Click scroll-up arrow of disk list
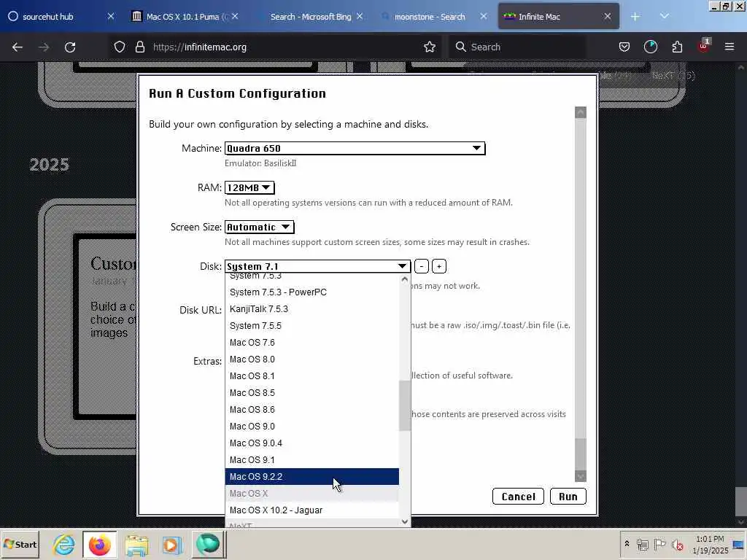Image resolution: width=747 pixels, height=560 pixels. tap(404, 279)
